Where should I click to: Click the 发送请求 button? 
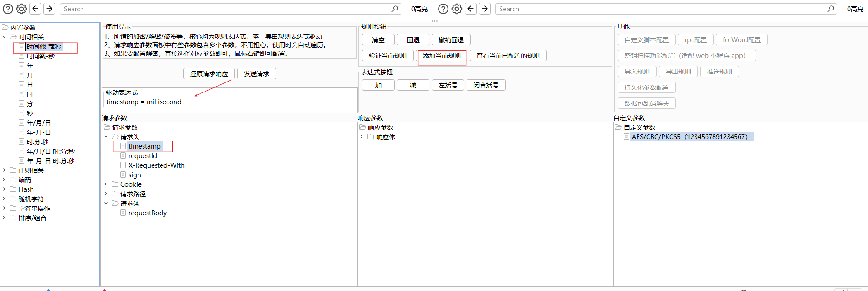click(256, 74)
